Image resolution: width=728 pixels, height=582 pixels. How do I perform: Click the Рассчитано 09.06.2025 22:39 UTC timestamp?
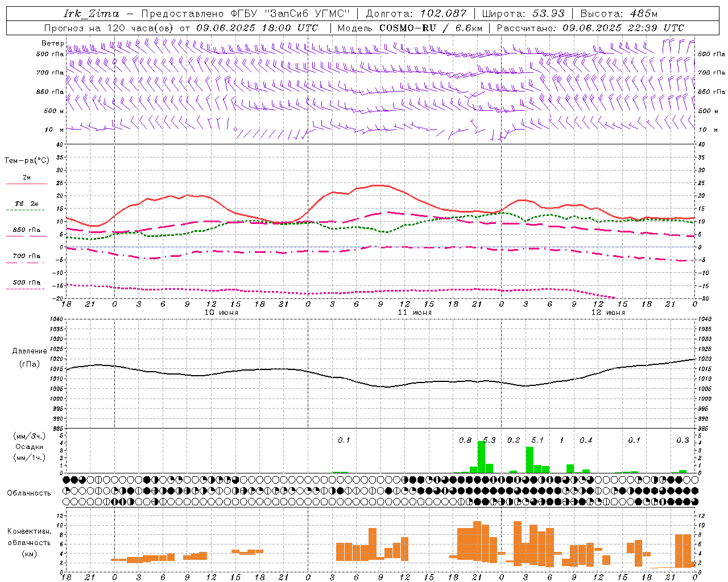pyautogui.click(x=590, y=28)
